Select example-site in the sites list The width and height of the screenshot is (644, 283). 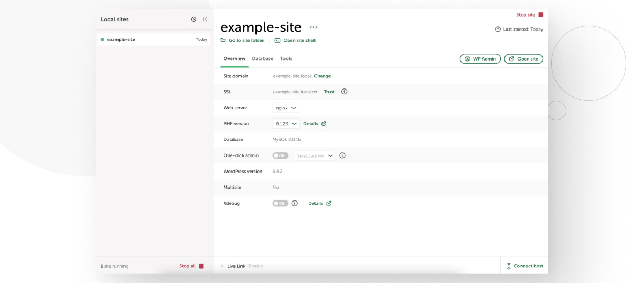155,39
